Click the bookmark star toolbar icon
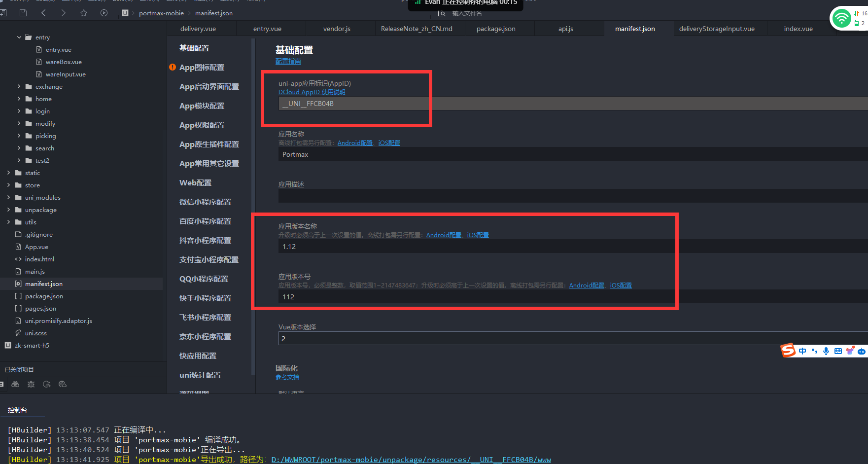868x464 pixels. (84, 13)
